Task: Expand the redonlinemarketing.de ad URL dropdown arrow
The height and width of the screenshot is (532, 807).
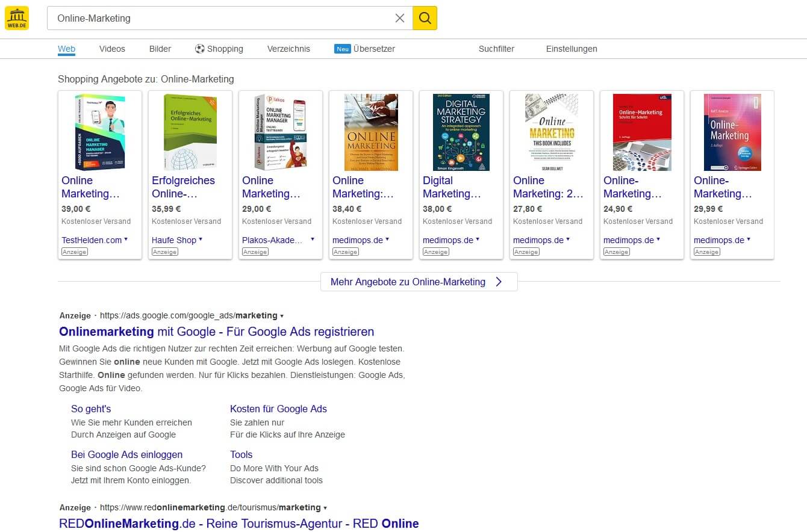Action: pos(325,508)
